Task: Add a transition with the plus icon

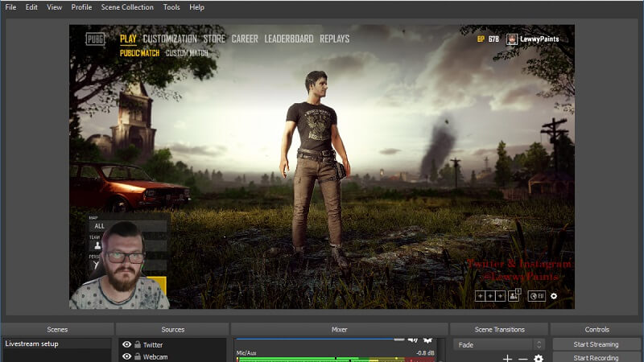Action: click(x=507, y=358)
